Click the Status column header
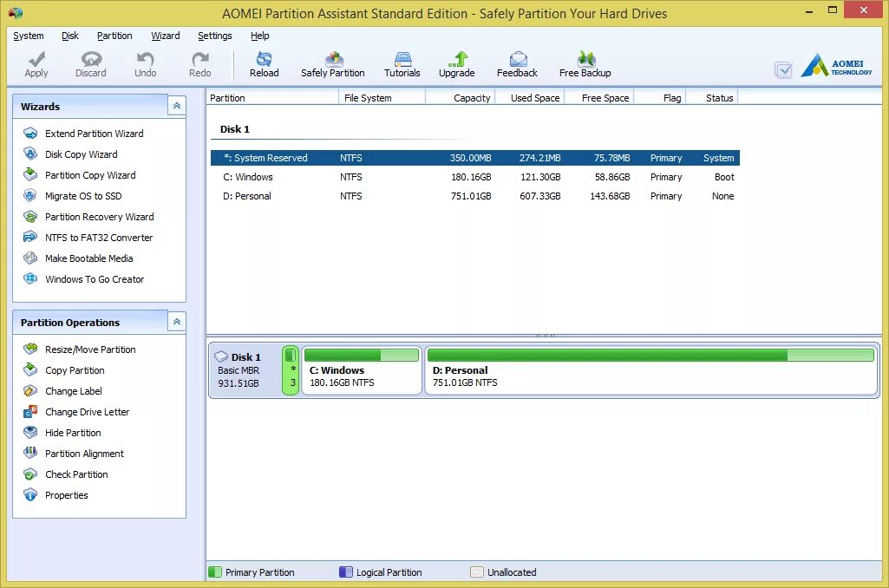Viewport: 889px width, 588px height. [x=712, y=97]
